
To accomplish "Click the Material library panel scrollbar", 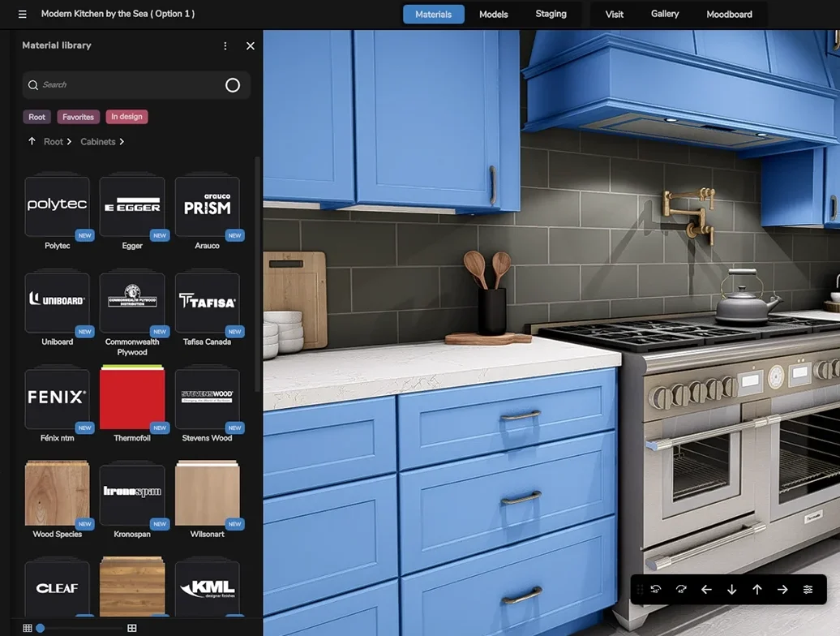I will click(x=257, y=273).
